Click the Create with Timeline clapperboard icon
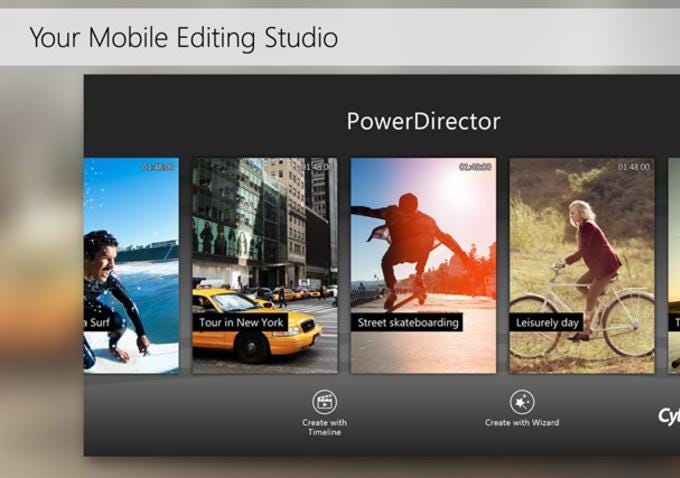Viewport: 680px width, 478px height. pos(324,402)
